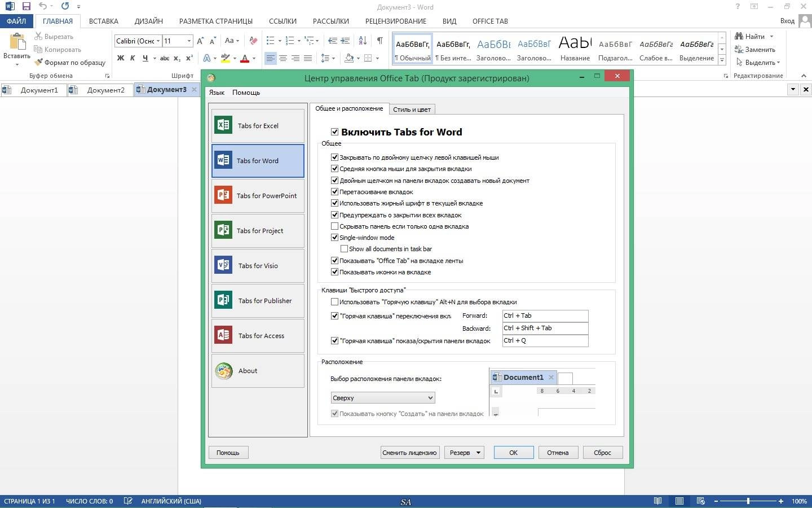Open the font size dropdown (11)
812x508 pixels.
(x=189, y=41)
